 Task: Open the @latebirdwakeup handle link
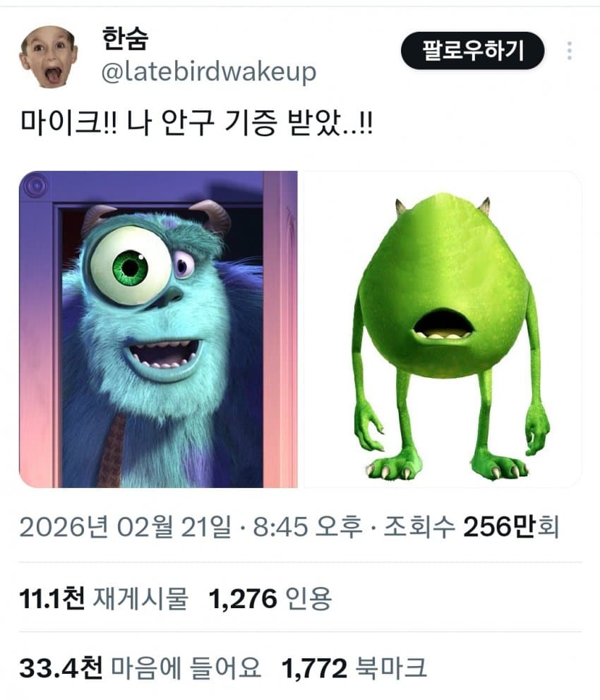coord(209,72)
